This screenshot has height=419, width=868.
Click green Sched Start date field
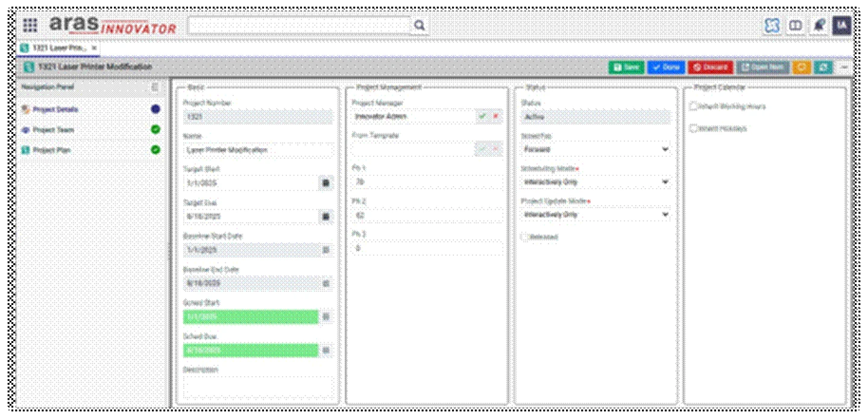pyautogui.click(x=251, y=317)
